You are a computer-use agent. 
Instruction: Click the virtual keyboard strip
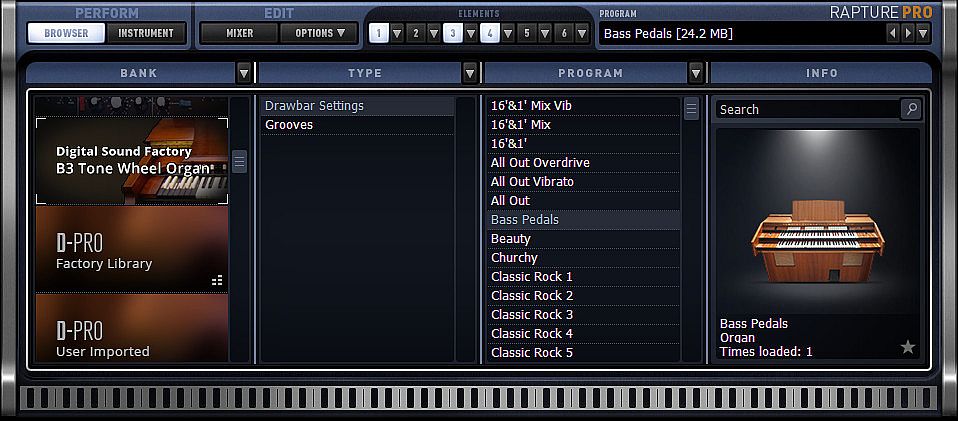pos(478,398)
